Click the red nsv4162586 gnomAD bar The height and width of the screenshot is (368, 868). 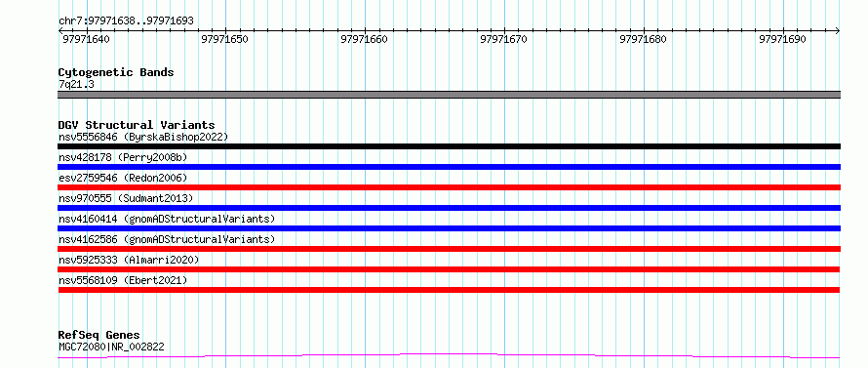coord(449,249)
